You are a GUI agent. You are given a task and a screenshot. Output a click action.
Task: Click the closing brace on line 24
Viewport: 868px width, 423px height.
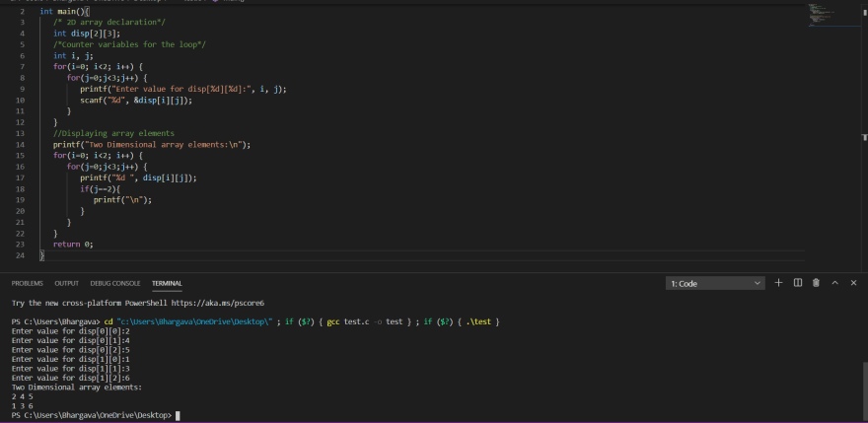tap(41, 255)
